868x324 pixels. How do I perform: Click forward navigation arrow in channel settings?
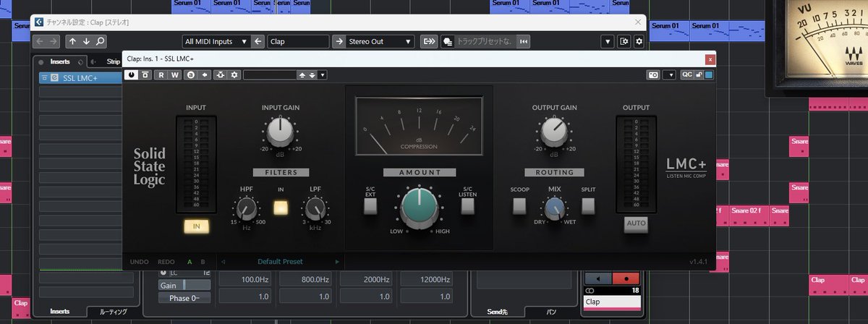54,41
